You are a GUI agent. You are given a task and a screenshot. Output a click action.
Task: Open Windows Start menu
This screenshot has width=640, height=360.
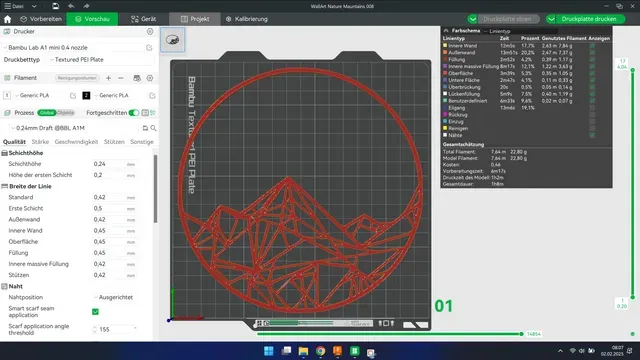269,351
